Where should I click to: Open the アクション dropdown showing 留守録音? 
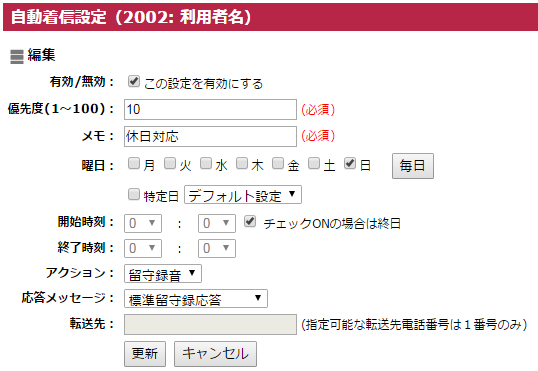[163, 274]
